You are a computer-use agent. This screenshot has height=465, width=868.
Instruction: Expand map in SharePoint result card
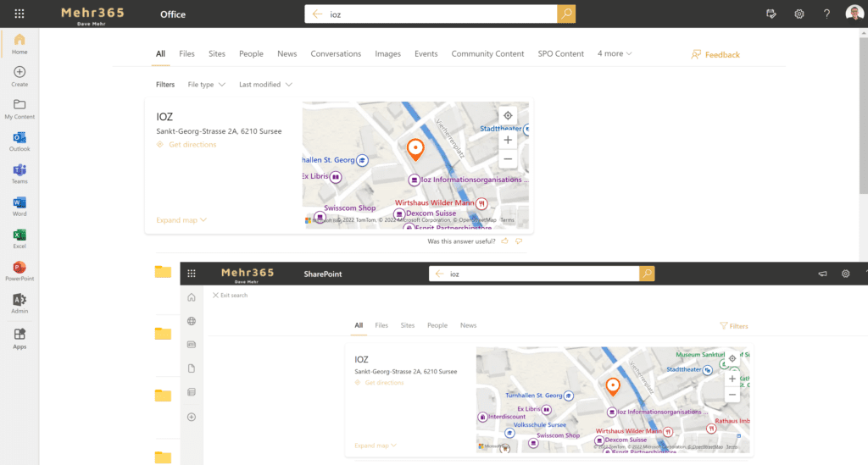click(x=376, y=445)
